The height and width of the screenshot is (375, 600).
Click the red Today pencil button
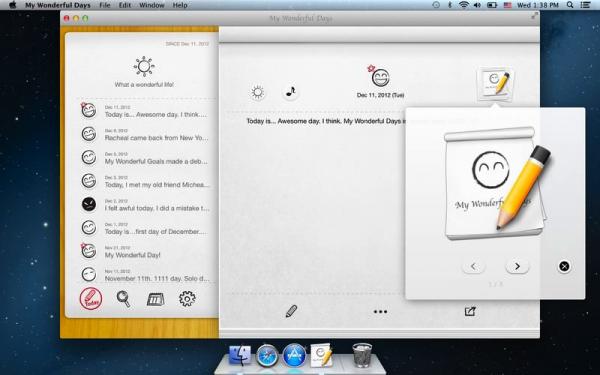coord(91,299)
